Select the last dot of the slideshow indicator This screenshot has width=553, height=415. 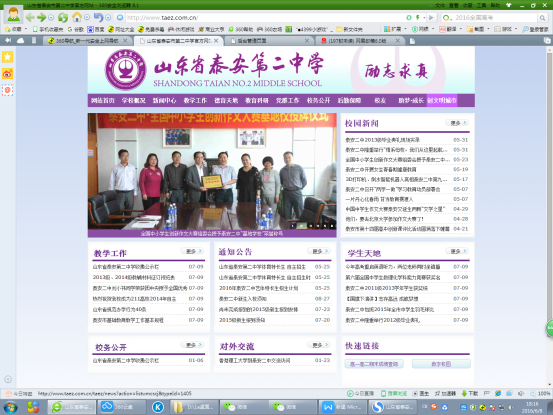coord(332,226)
